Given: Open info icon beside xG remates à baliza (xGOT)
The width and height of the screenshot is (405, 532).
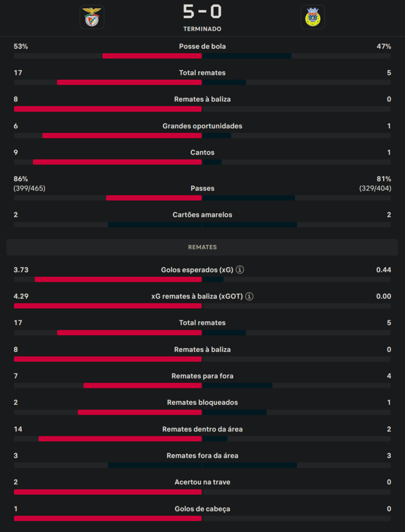Looking at the screenshot, I should tap(250, 296).
